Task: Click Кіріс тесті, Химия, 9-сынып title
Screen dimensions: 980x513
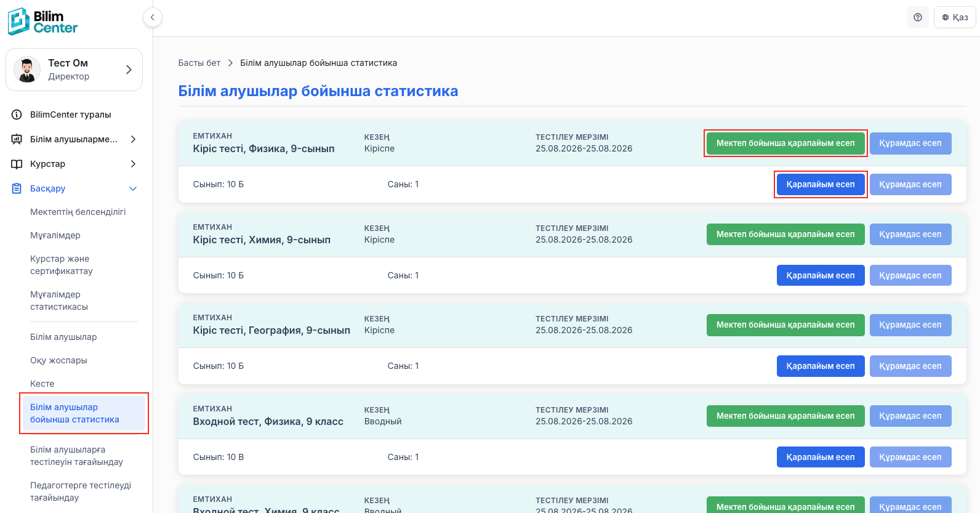Action: 262,240
